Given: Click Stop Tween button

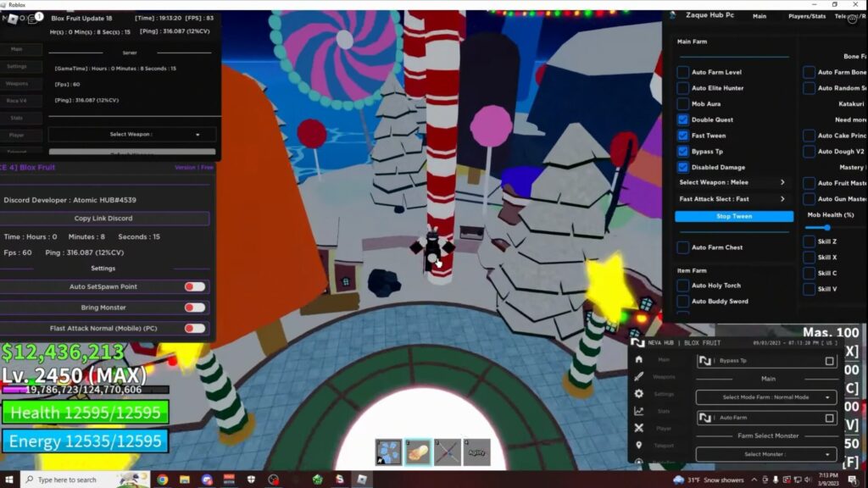Looking at the screenshot, I should click(x=734, y=216).
